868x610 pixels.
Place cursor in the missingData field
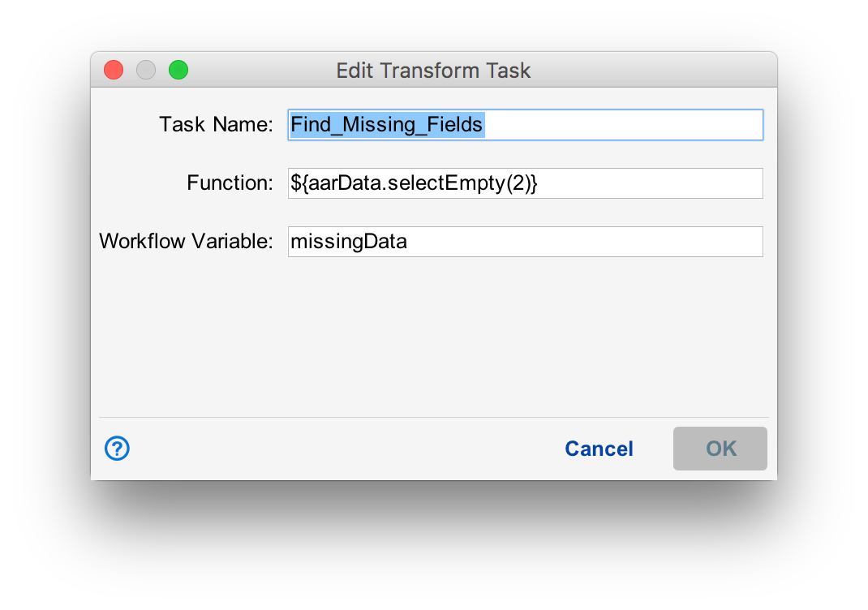click(x=524, y=242)
